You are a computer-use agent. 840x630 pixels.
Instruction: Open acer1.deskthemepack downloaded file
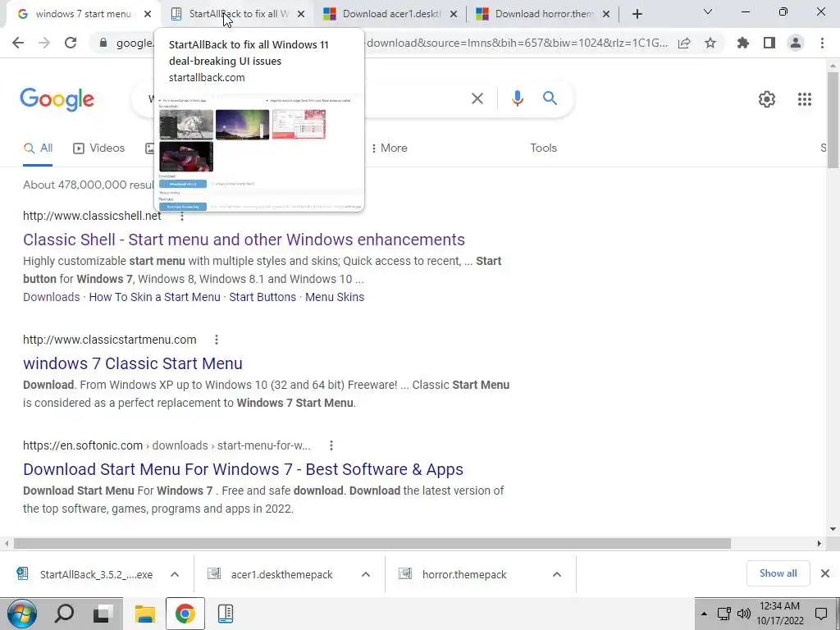271,574
